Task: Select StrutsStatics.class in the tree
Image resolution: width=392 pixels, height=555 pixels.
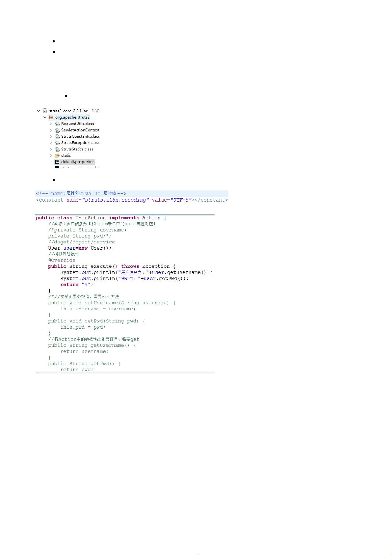Action: (x=77, y=149)
